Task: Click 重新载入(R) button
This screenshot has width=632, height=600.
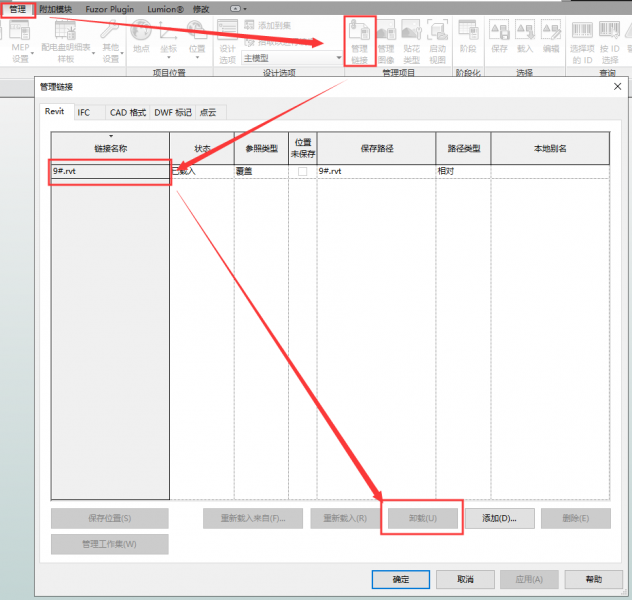Action: 345,518
